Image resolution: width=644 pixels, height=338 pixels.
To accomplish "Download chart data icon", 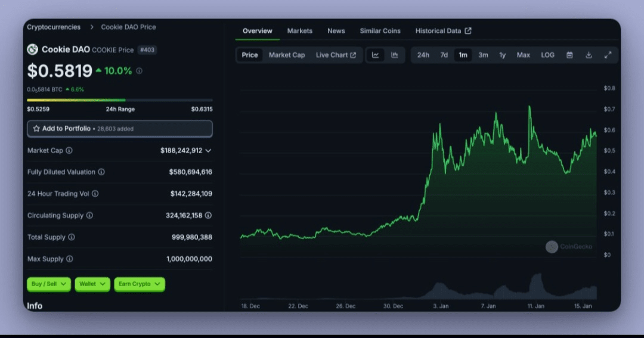I will point(589,55).
